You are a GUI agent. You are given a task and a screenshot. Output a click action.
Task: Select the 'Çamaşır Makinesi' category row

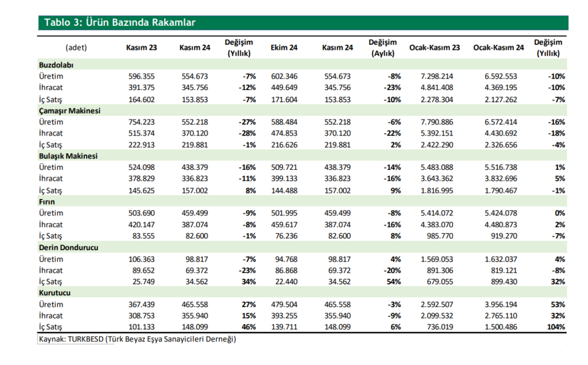click(69, 111)
